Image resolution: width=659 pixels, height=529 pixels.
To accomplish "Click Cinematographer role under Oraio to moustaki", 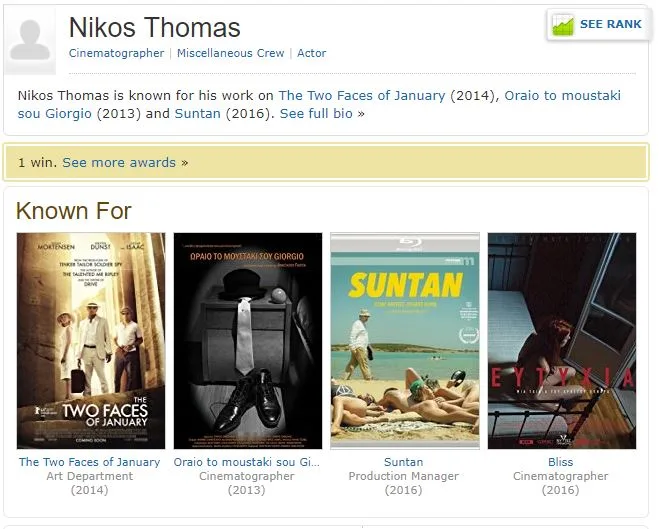I will coord(247,476).
